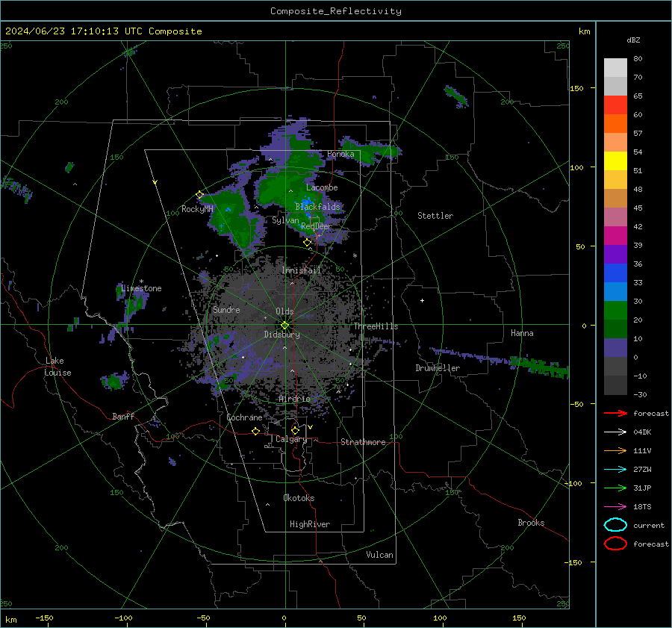Click the Calgary city label

tap(291, 439)
